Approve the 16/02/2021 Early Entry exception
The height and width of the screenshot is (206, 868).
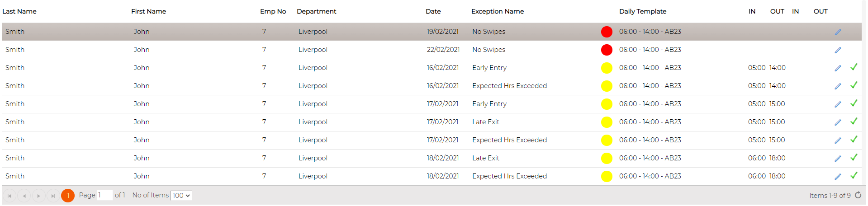click(854, 67)
